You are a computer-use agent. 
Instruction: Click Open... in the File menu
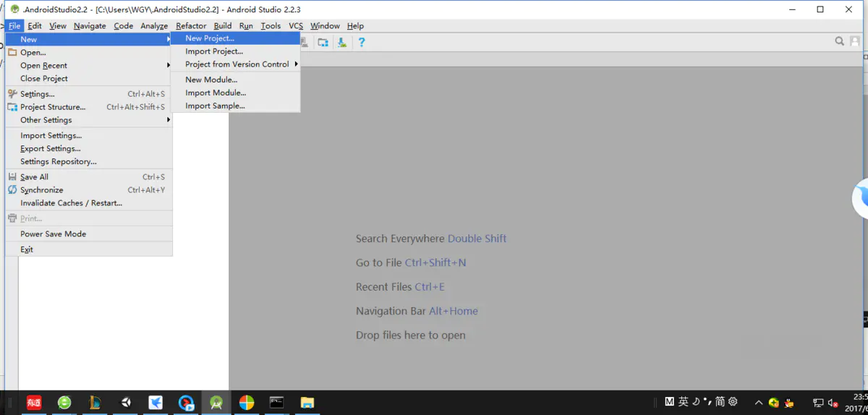(x=89, y=53)
